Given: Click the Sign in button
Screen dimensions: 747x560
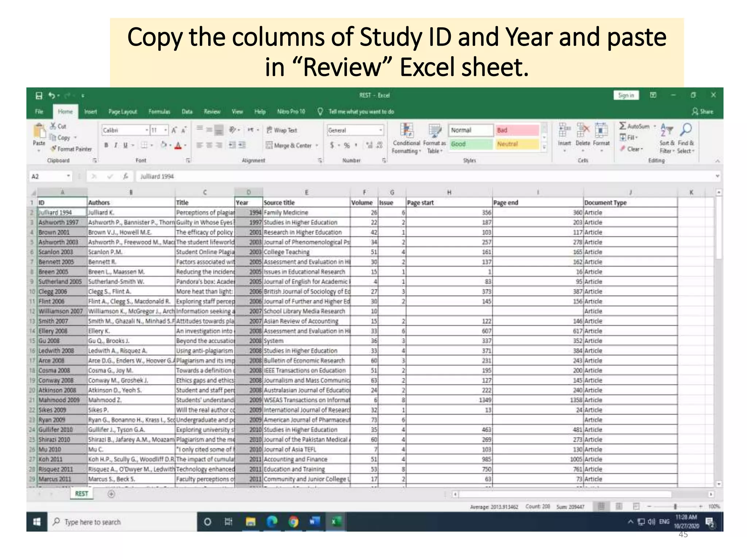Looking at the screenshot, I should 626,95.
